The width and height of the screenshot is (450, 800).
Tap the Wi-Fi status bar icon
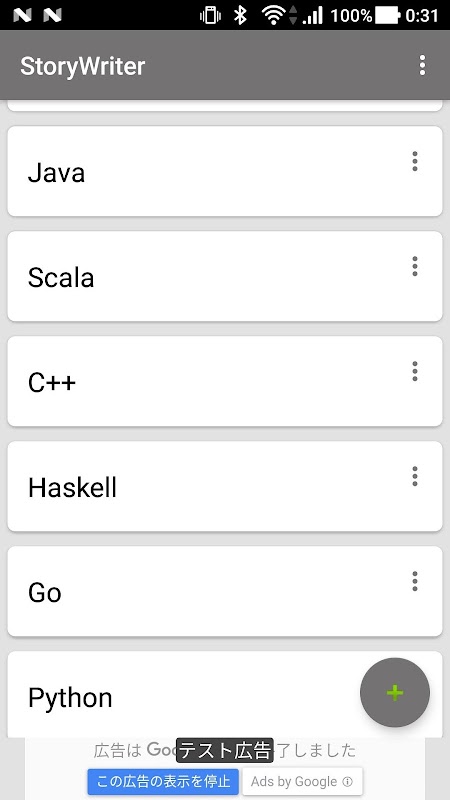point(273,15)
